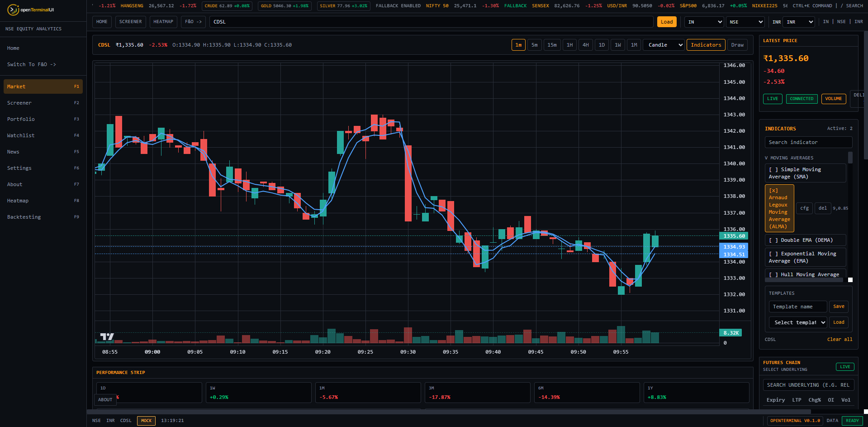Click the CDSL symbol input field
This screenshot has height=427, width=868.
(x=431, y=22)
